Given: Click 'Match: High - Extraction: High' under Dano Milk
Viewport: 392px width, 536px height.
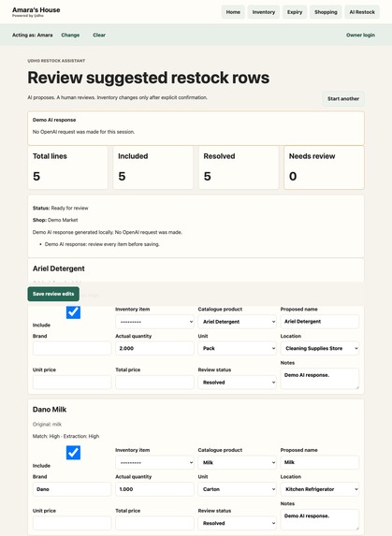Looking at the screenshot, I should [x=66, y=436].
